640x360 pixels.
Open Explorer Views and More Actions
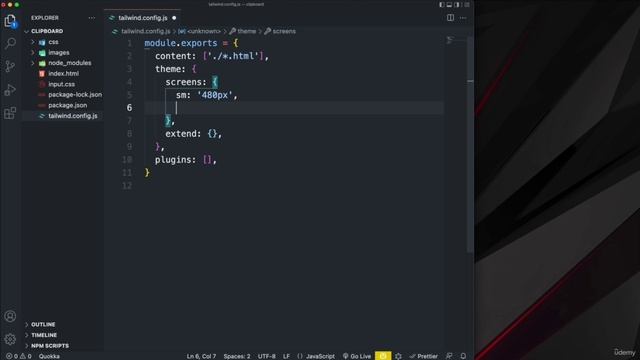(91, 18)
